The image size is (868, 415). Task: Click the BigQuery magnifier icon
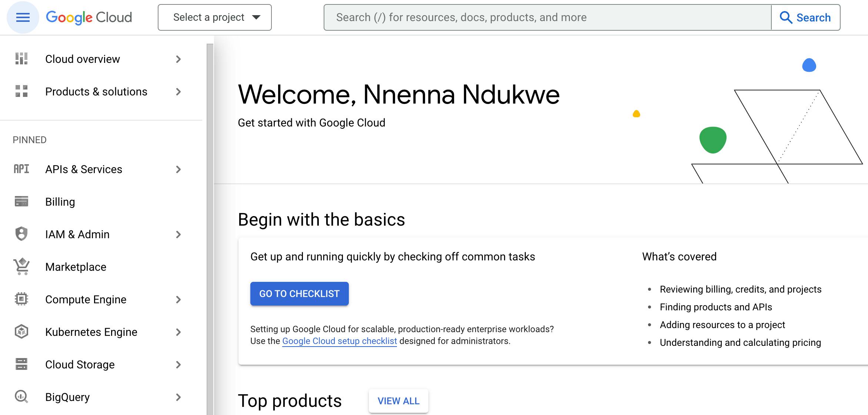(21, 397)
